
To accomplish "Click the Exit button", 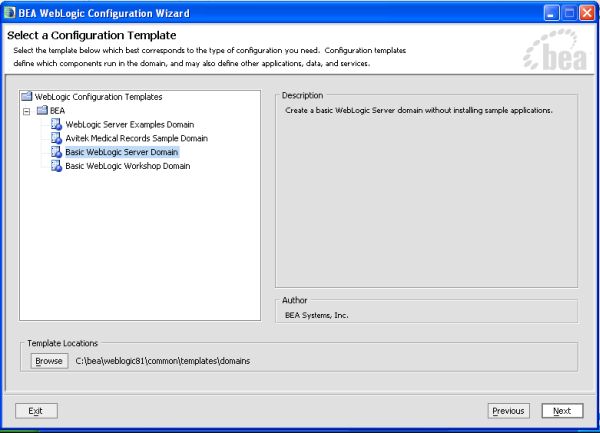I will coord(36,411).
